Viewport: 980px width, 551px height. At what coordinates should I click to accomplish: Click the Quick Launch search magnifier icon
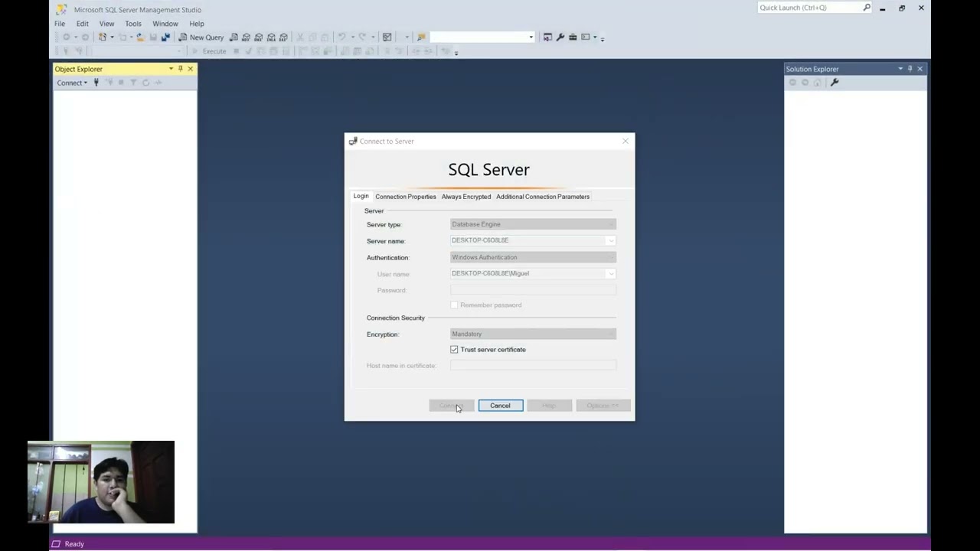(867, 8)
